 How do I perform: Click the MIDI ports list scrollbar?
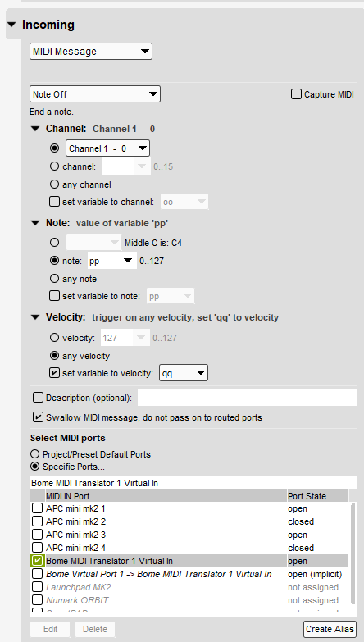click(353, 558)
